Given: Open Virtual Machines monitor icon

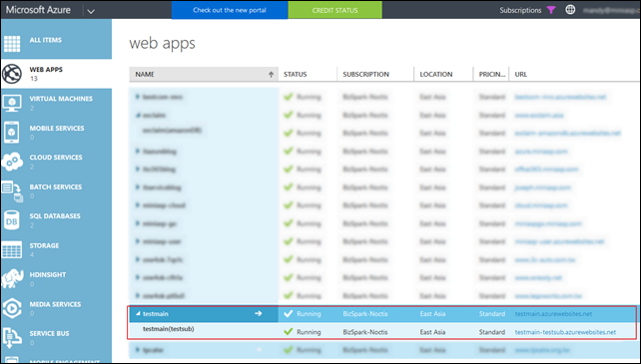Looking at the screenshot, I should pyautogui.click(x=12, y=103).
